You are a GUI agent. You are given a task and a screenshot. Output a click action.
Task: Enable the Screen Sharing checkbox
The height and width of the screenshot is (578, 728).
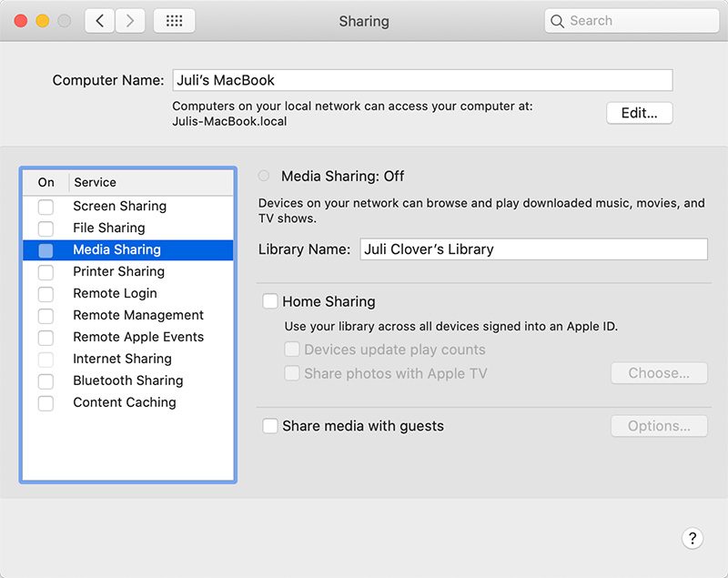pos(45,206)
